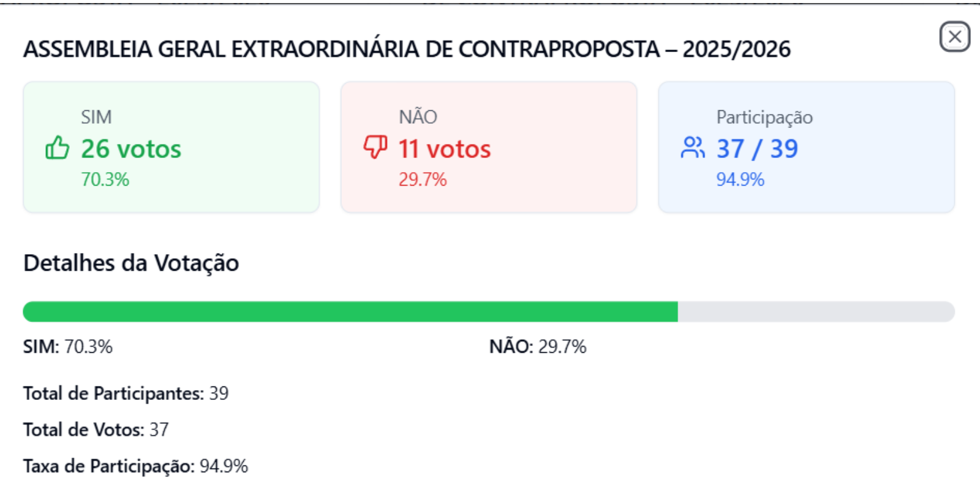Click the 'SIM: 70.3%' label below bar
980x490 pixels.
[x=68, y=347]
